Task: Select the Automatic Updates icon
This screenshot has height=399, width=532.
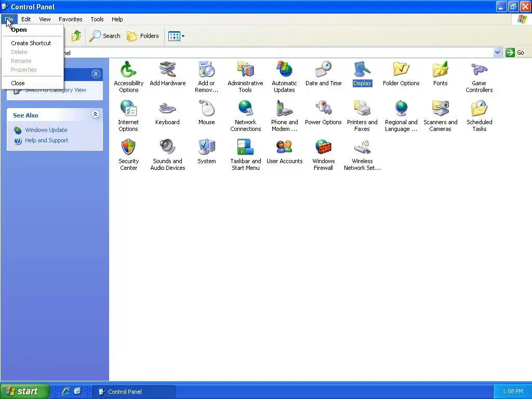Action: click(284, 77)
